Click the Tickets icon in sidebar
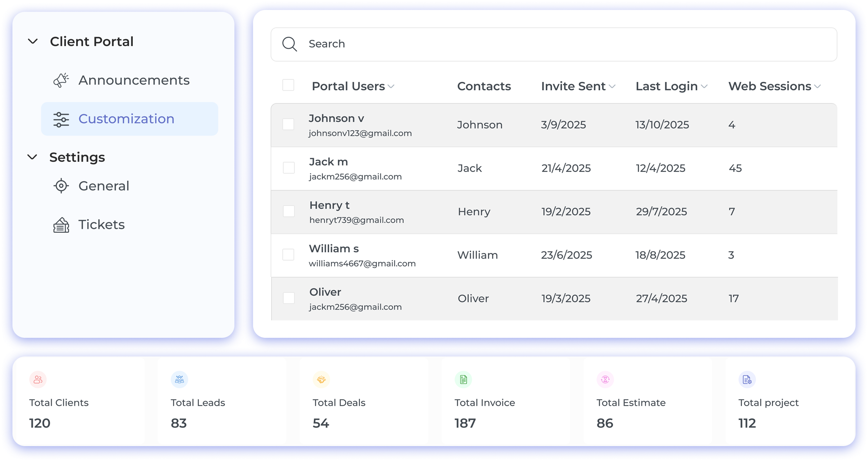This screenshot has height=461, width=868. [61, 225]
